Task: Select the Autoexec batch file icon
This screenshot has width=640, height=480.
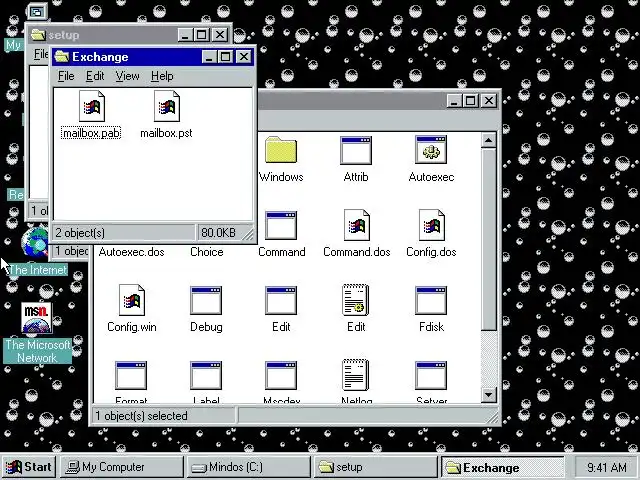Action: [431, 150]
